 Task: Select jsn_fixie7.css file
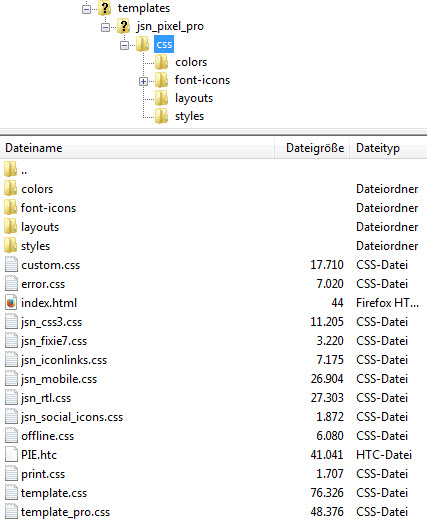[54, 341]
